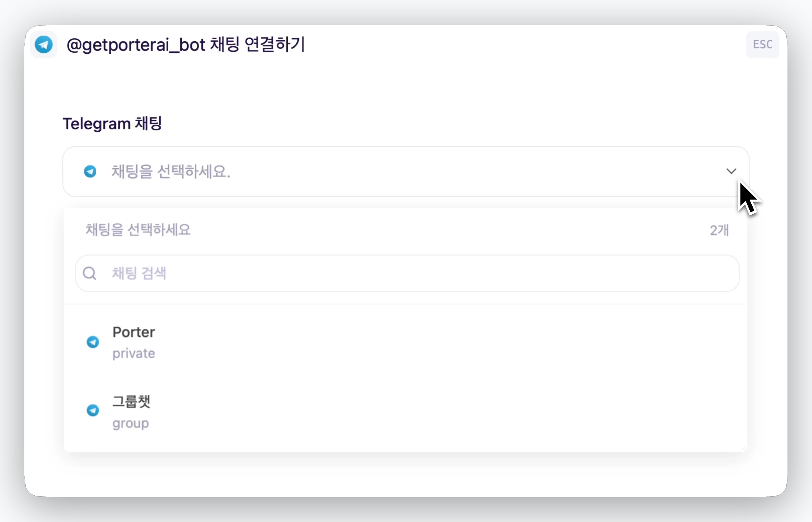Click the private type label under Porter
Viewport: 812px width, 522px height.
click(134, 354)
